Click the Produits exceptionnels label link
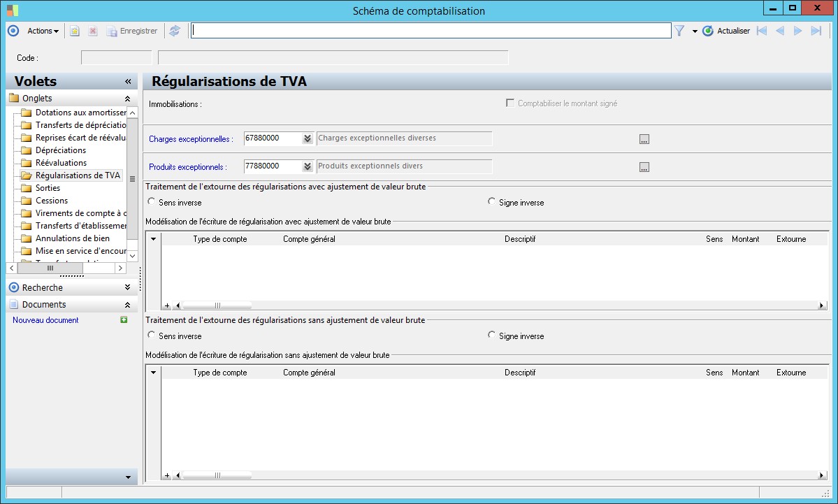This screenshot has height=504, width=838. point(187,167)
